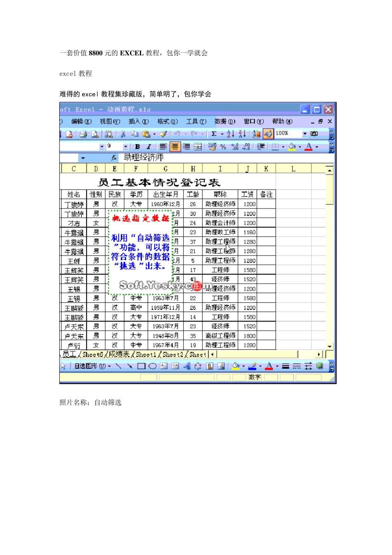The width and height of the screenshot is (392, 555).
Task: Switch to the 员工 sheet tab
Action: coord(69,354)
